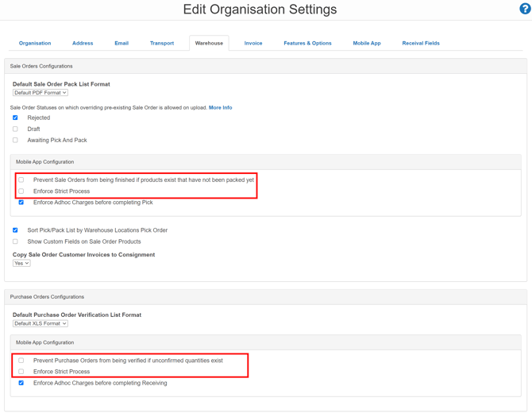
Task: Open Copy Sale Order Customer Invoices dropdown
Action: tap(21, 263)
